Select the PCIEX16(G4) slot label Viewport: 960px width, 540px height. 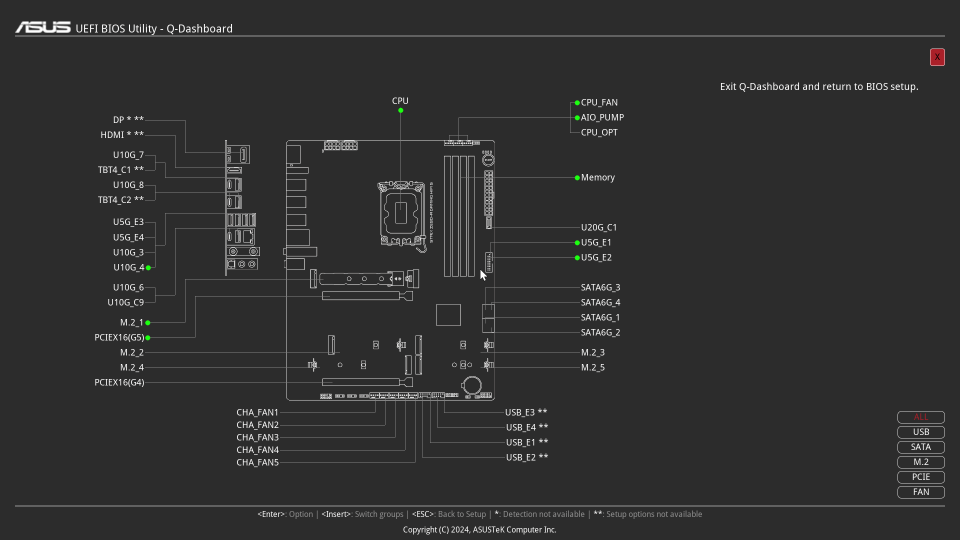pyautogui.click(x=119, y=383)
